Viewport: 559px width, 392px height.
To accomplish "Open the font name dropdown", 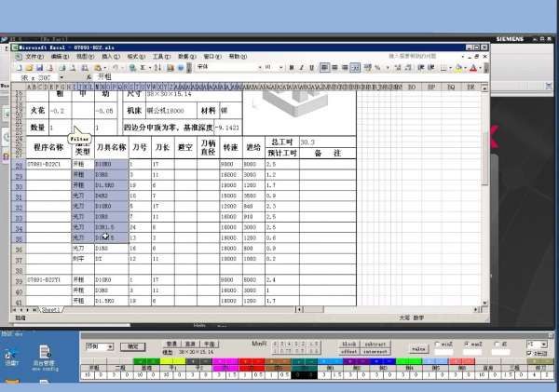I will coord(260,67).
